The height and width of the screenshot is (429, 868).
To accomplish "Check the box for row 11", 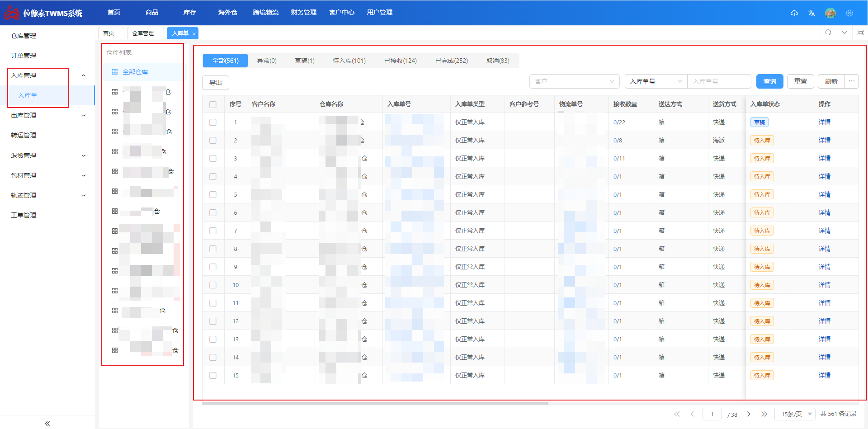I will click(x=213, y=303).
